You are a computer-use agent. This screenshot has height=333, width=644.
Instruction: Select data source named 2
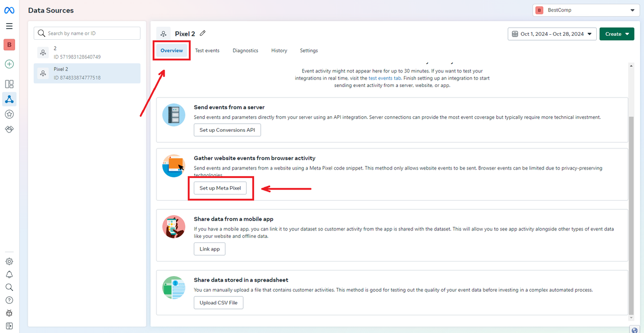click(x=87, y=52)
